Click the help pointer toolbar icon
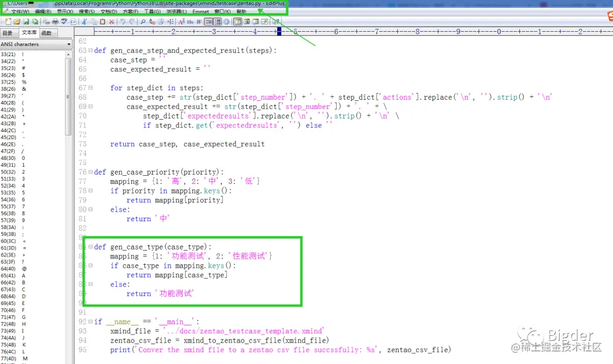613x364 pixels. (x=275, y=22)
